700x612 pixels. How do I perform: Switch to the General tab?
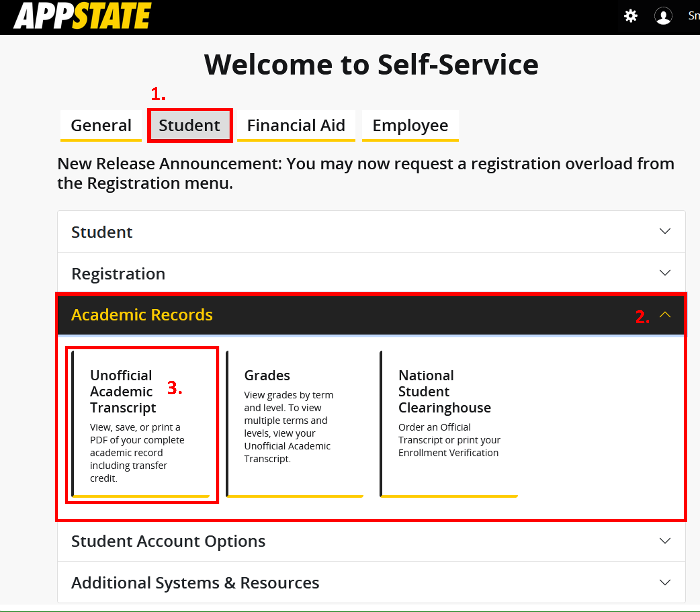click(101, 125)
